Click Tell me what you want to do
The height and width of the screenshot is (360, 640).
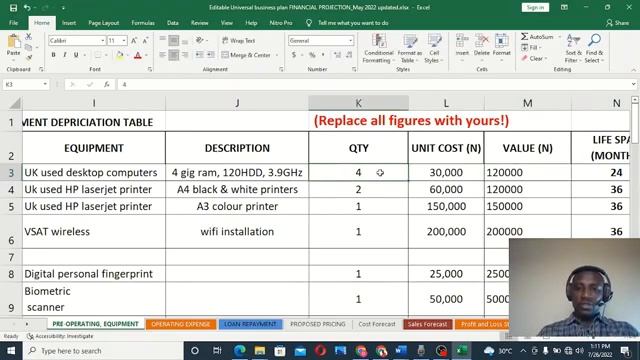353,23
